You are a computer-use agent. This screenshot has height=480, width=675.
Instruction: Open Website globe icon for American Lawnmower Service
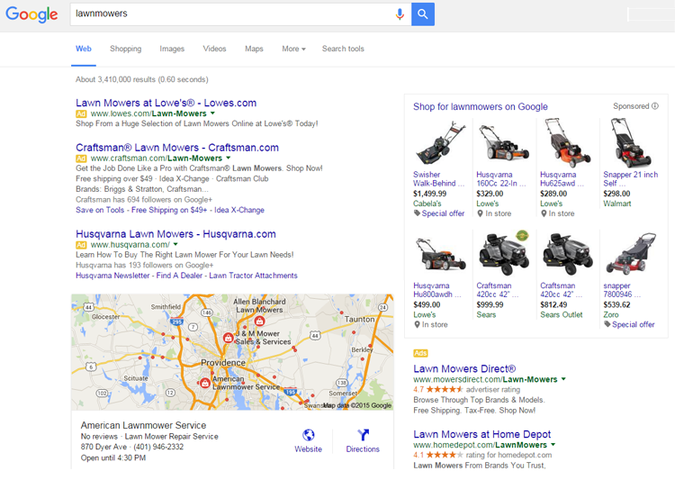(308, 435)
